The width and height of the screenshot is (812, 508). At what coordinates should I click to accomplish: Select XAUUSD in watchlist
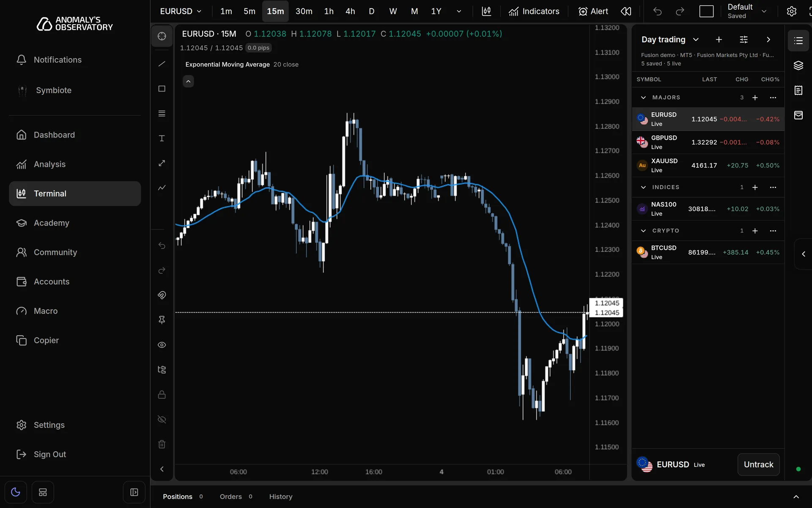coord(708,166)
